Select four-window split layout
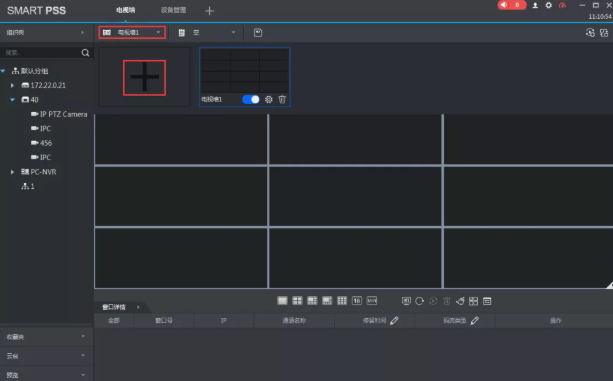Screen dimensions: 613x381 (297, 301)
